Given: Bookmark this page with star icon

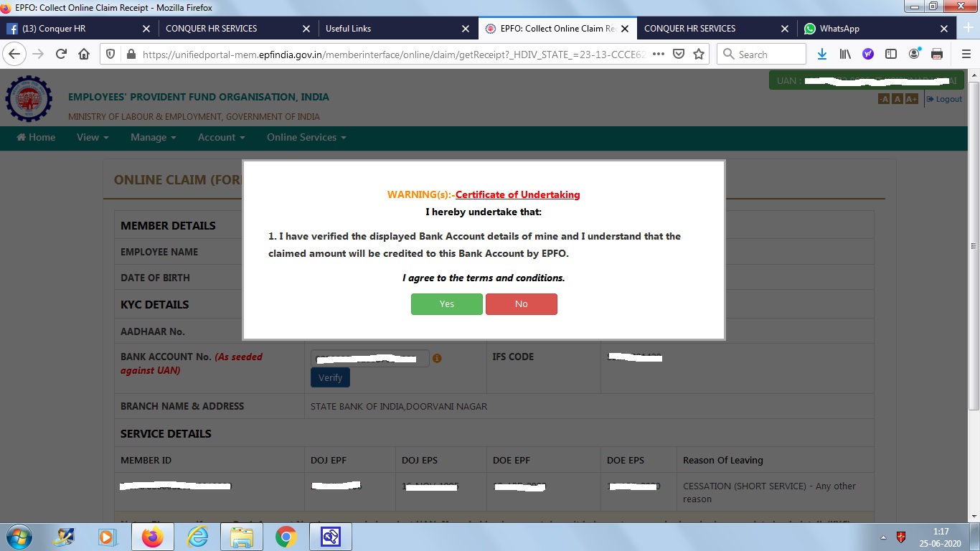Looking at the screenshot, I should click(699, 54).
